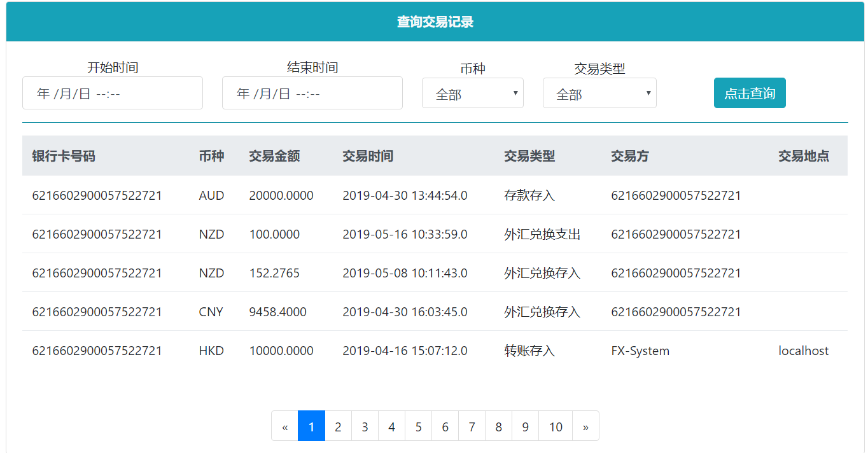Select time 2019-05-08 10:11:43.0
Image resolution: width=868 pixels, height=453 pixels.
pyautogui.click(x=405, y=273)
